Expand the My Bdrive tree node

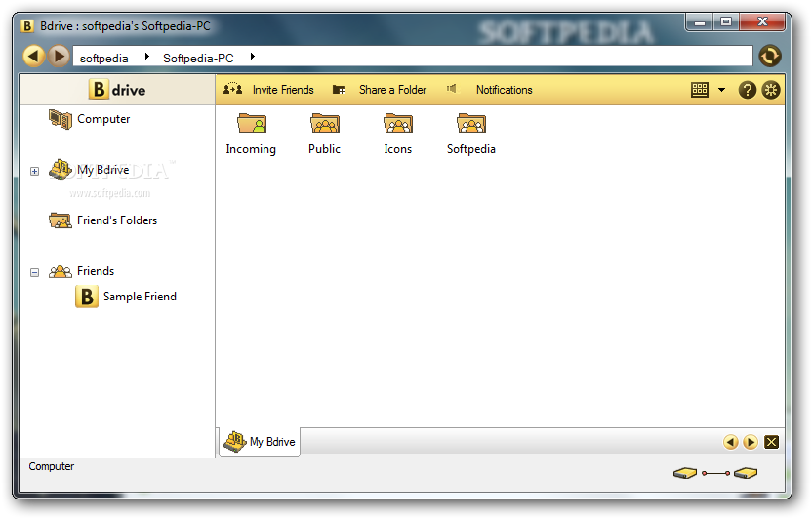click(x=35, y=172)
